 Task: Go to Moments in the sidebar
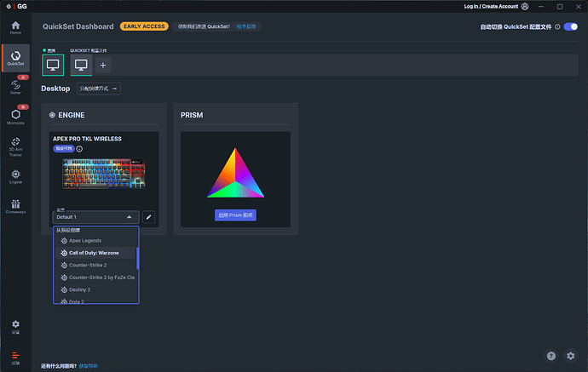[15, 117]
